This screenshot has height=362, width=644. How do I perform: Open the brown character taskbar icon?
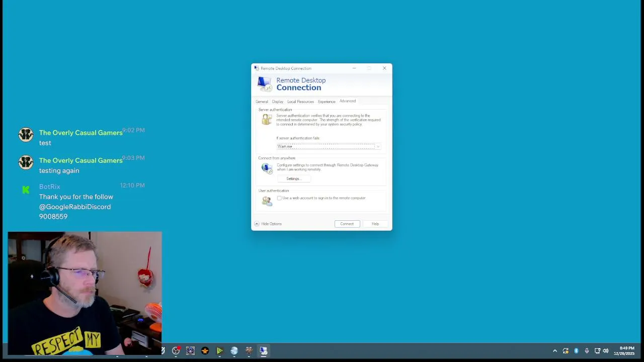(249, 350)
